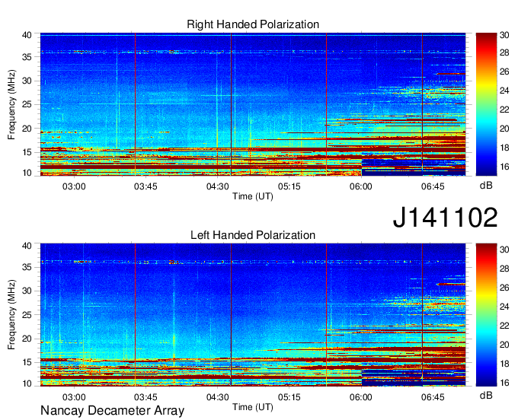
Task: Click the right-handed plot colorbar scale
Action: pos(486,104)
